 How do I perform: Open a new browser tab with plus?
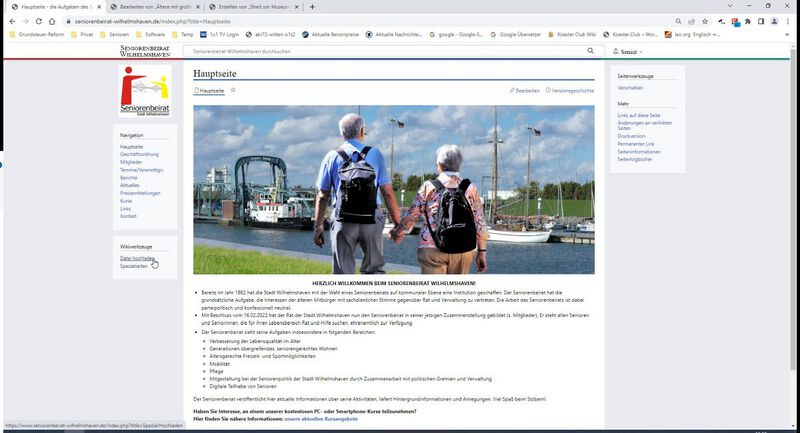click(x=312, y=7)
